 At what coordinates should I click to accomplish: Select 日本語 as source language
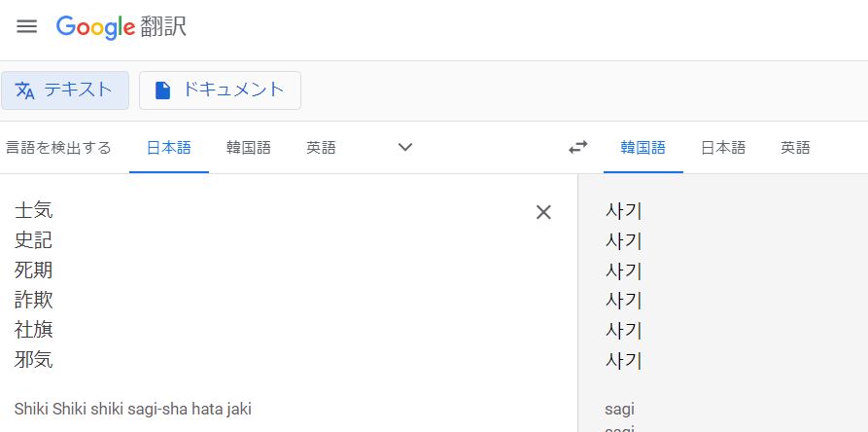click(169, 147)
